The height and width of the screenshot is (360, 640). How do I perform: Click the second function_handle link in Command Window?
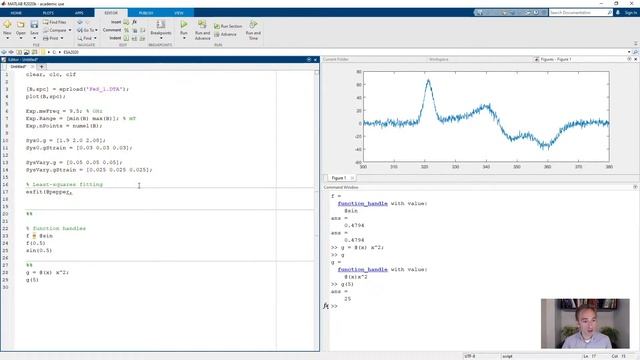point(362,269)
